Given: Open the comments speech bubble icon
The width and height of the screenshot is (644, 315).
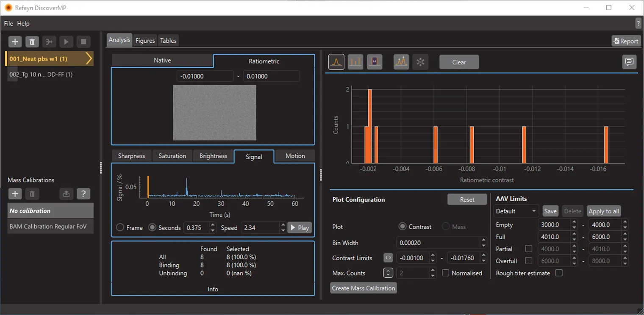Looking at the screenshot, I should (x=630, y=62).
